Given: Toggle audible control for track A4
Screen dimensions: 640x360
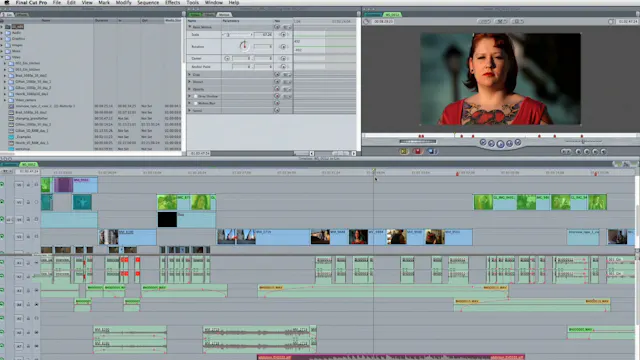Looking at the screenshot, I should tap(2, 304).
